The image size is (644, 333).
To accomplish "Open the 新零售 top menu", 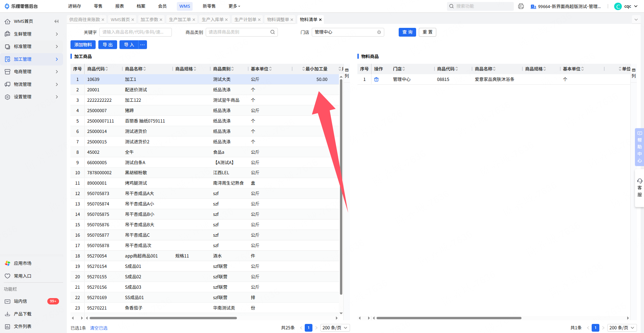I will coord(209,6).
